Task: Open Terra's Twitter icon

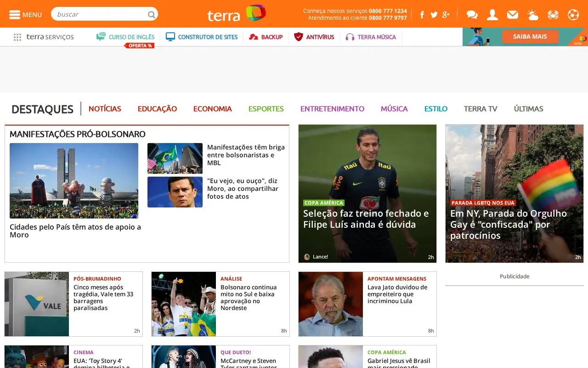Action: pos(434,15)
